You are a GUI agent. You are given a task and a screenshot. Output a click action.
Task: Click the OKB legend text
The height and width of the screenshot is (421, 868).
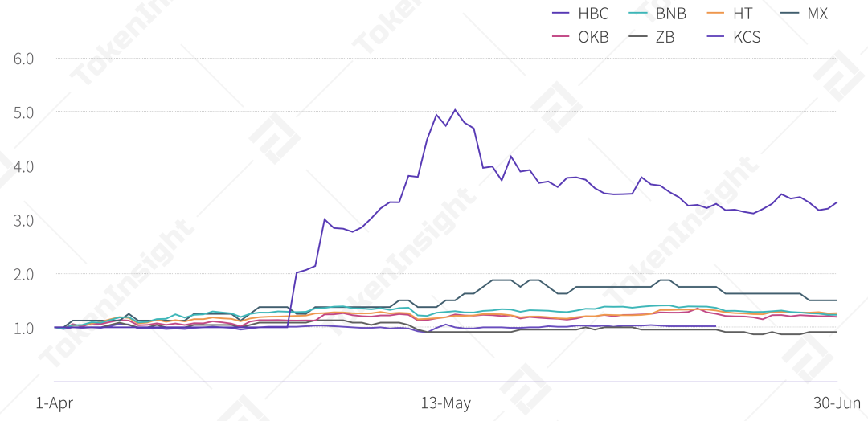[593, 37]
